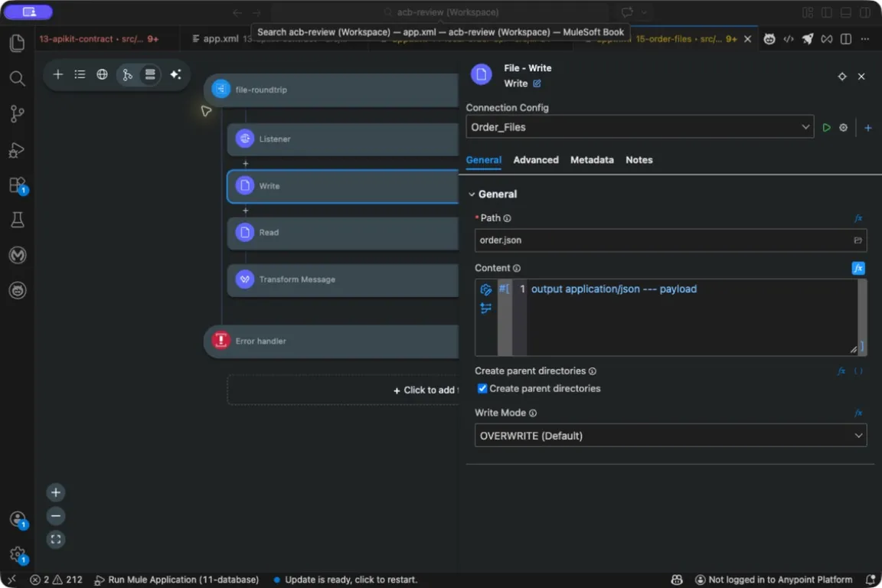Close the 15-order-files editor tab
This screenshot has height=588, width=882.
747,39
